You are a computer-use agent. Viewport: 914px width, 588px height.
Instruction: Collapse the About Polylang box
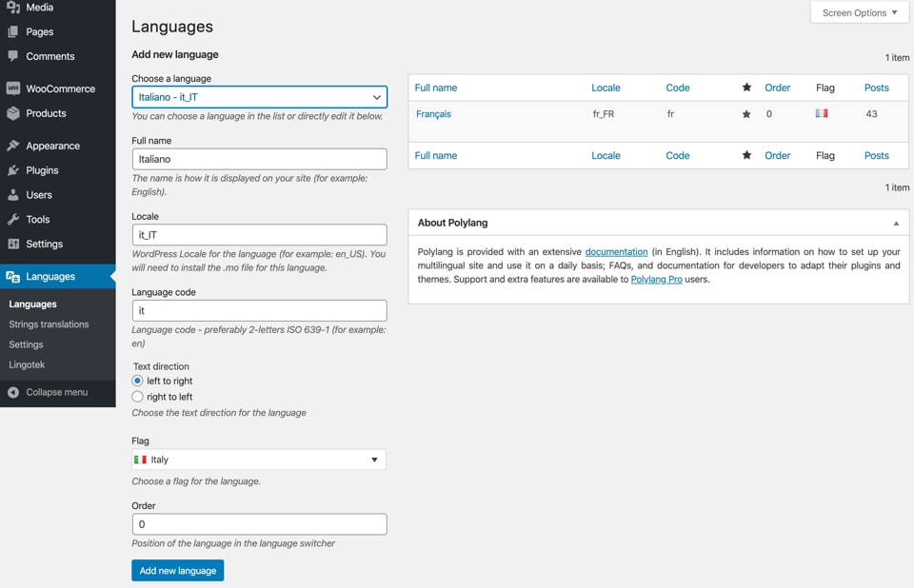point(896,224)
